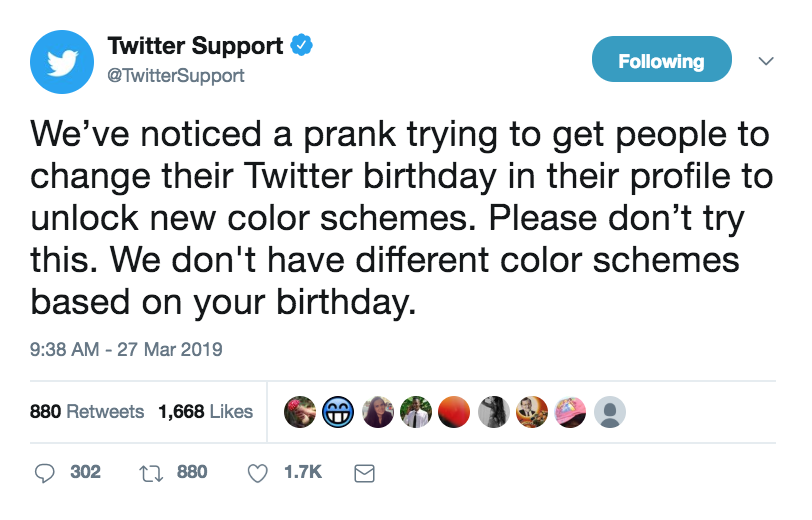Open the black-and-white photo liker avatar

494,412
